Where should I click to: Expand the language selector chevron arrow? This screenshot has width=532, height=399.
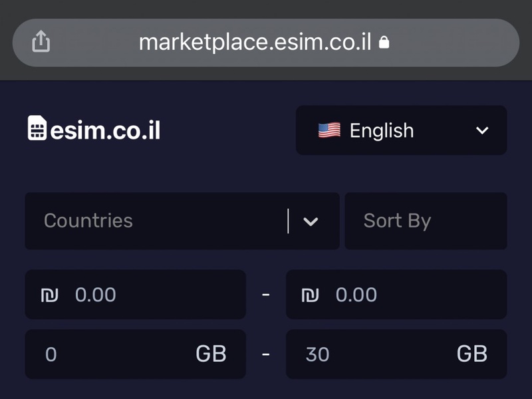coord(482,130)
